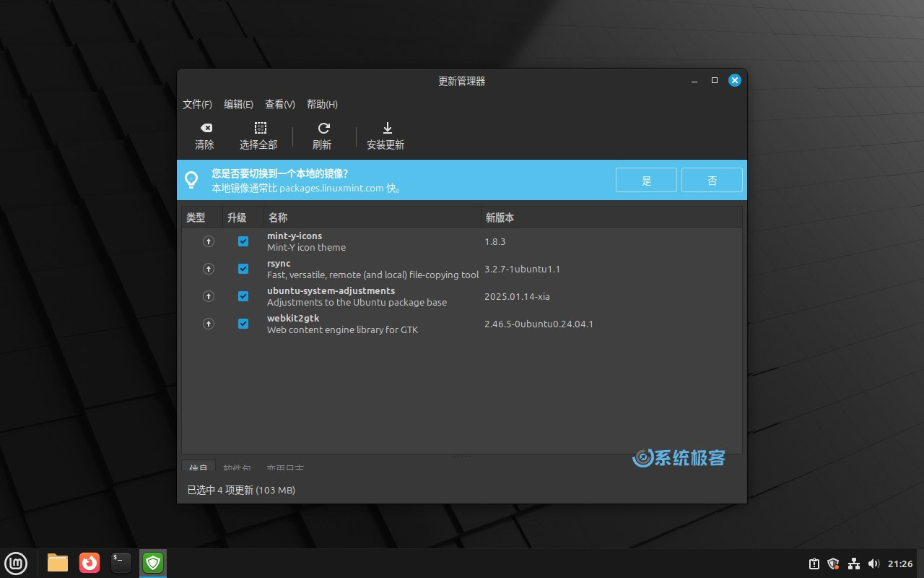The image size is (924, 578).
Task: Uncheck the mint-y-icons upgrade checkbox
Action: pyautogui.click(x=243, y=241)
